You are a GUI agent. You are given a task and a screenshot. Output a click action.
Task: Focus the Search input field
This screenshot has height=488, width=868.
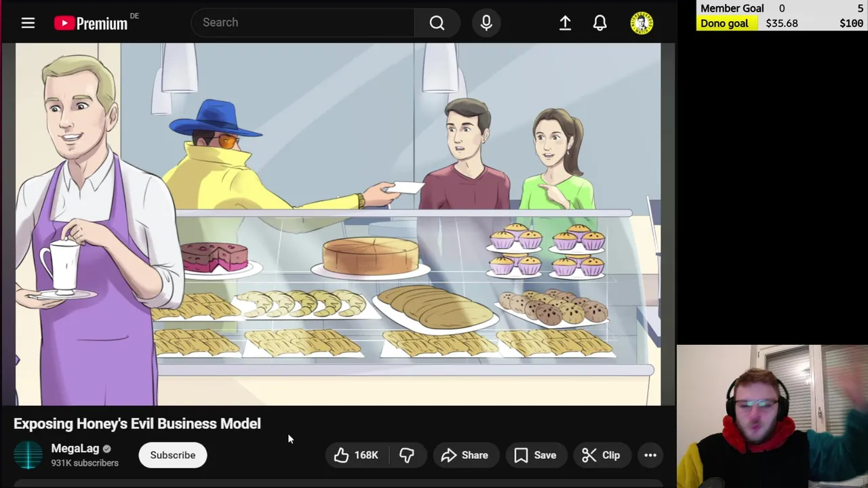(303, 22)
